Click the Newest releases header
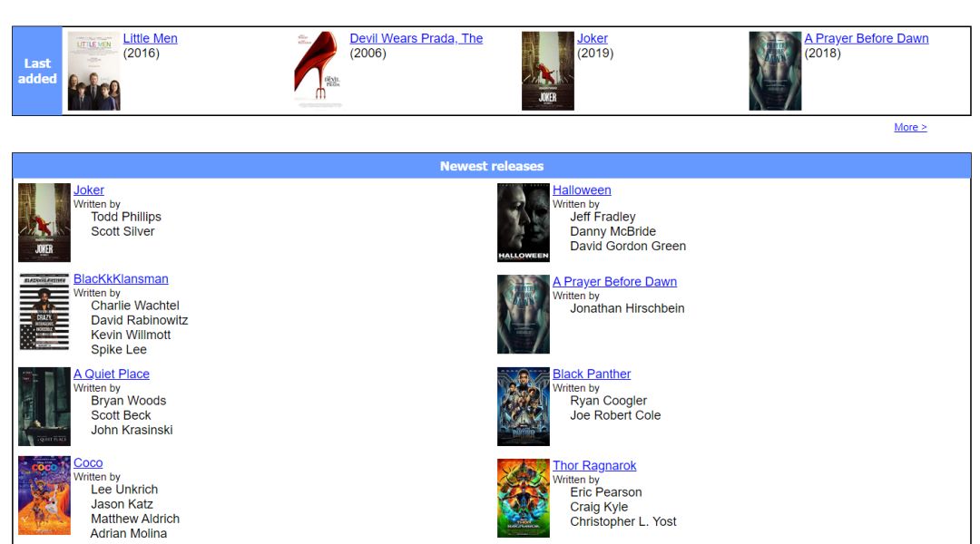Viewport: 980px width, 544px height. 492,166
